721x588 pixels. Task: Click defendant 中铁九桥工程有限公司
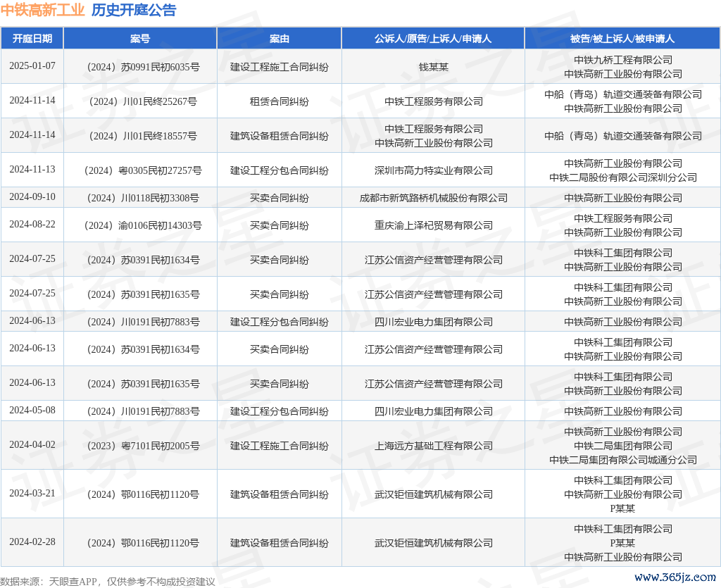pyautogui.click(x=623, y=61)
